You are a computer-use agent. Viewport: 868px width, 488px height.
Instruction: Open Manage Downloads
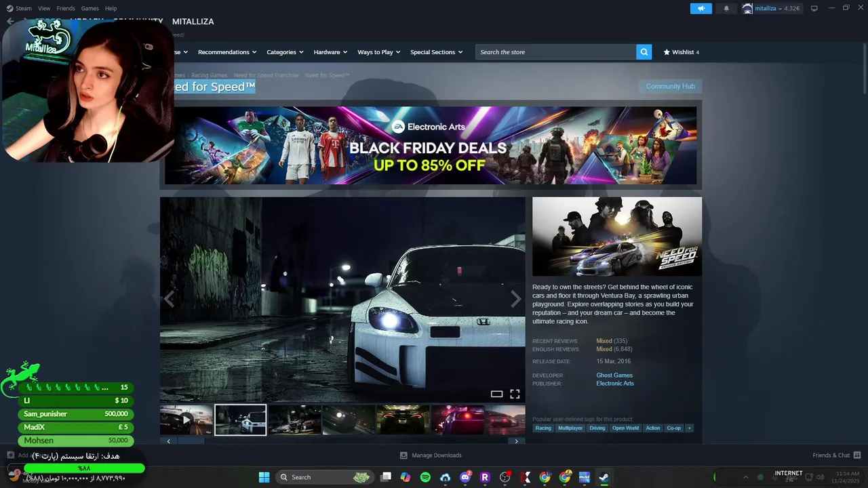431,455
